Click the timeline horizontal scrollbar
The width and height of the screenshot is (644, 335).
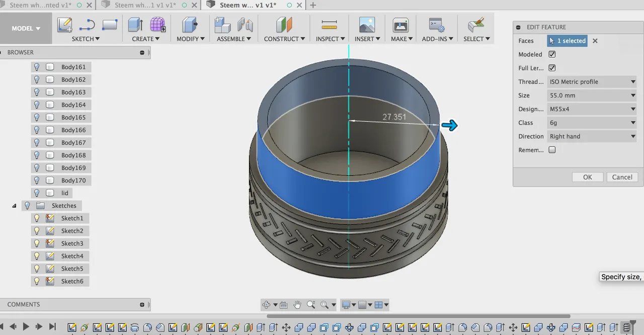pyautogui.click(x=418, y=316)
